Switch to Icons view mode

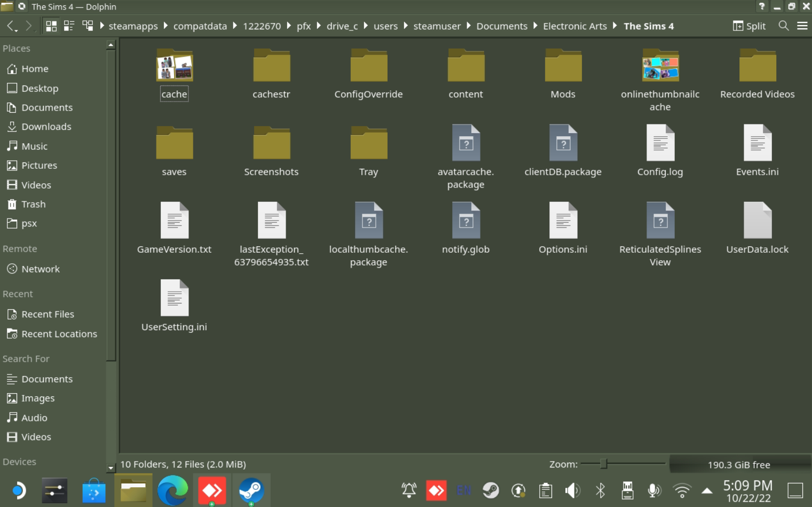click(x=51, y=26)
